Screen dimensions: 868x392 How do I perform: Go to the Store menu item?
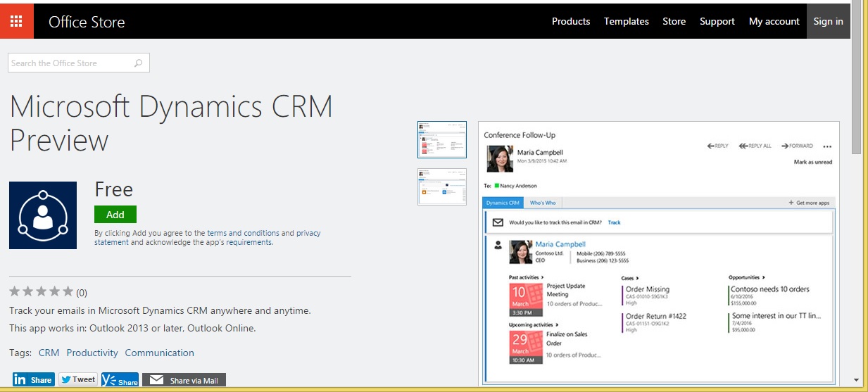point(674,21)
